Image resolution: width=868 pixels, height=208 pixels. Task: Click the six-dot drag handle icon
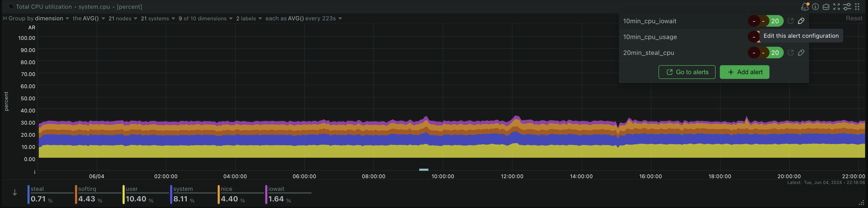857,7
